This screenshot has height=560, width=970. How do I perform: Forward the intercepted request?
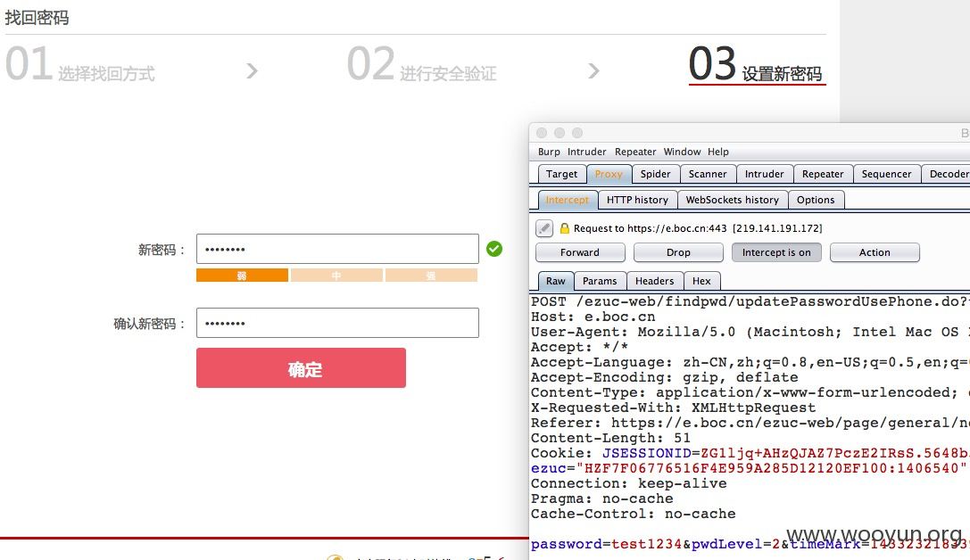[580, 252]
